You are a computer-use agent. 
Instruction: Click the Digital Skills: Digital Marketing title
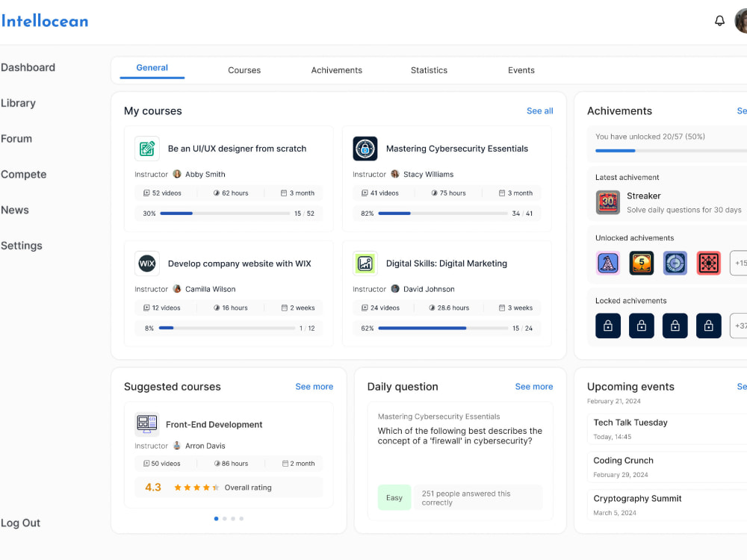tap(447, 264)
